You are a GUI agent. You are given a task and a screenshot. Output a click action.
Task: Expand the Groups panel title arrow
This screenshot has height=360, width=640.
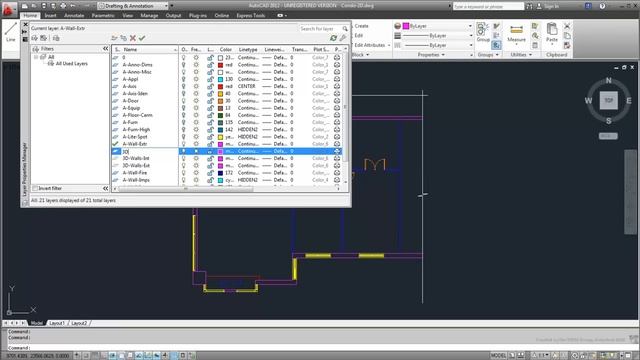[x=497, y=55]
